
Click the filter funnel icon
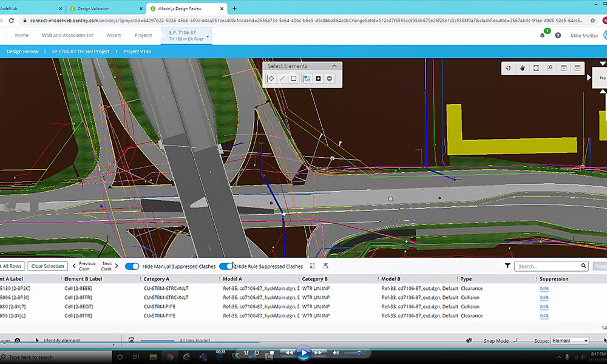[507, 266]
